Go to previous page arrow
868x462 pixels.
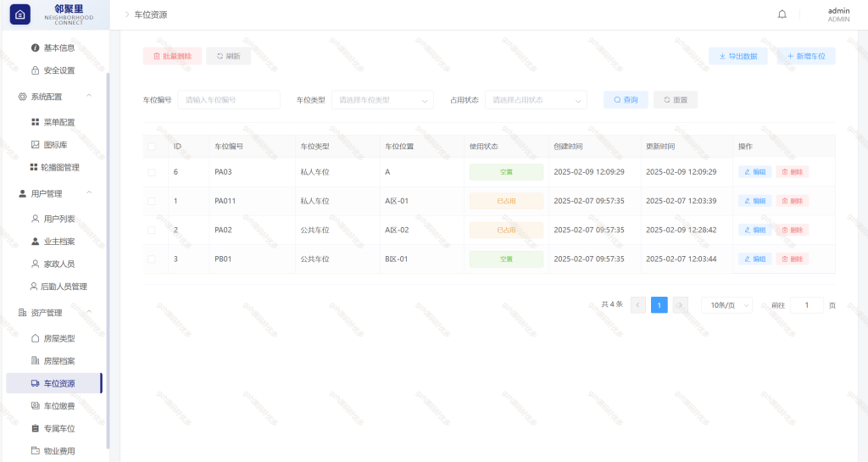[637, 305]
